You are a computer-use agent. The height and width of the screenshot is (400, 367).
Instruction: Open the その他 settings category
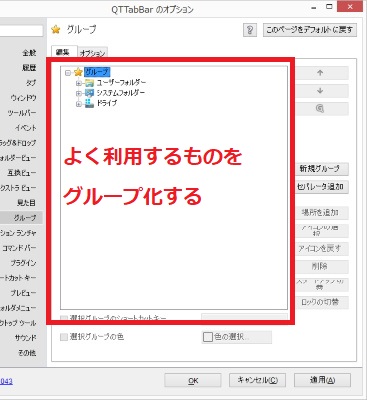(x=27, y=353)
